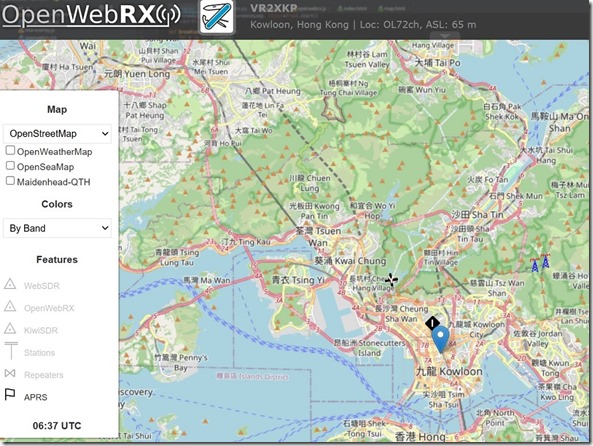Click the right blue tower marker near Tsz Wan Shan
593x446 pixels.
coord(545,262)
